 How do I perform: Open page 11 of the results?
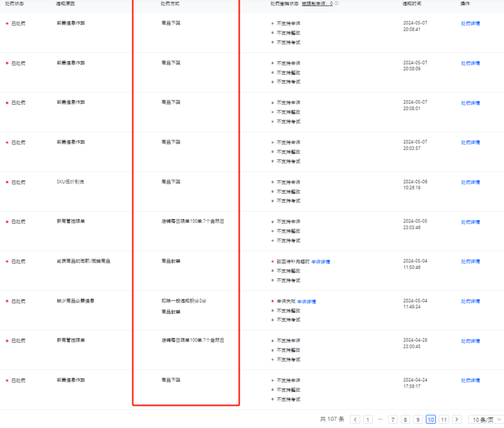pos(443,419)
